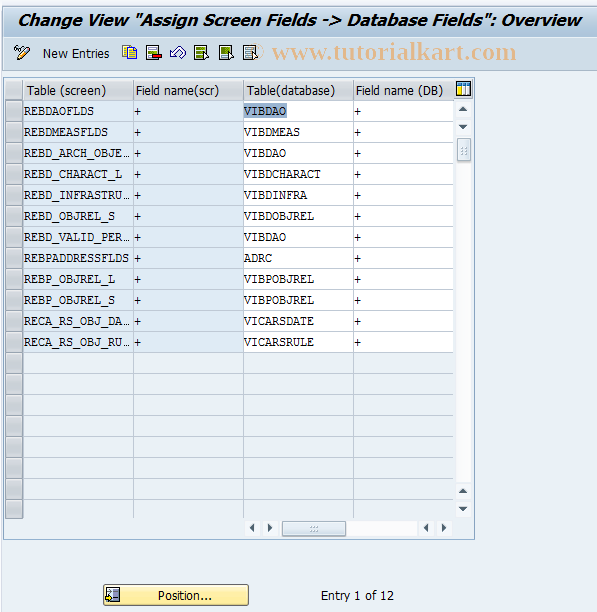Click the VIBDINFRA table cell
The height and width of the screenshot is (612, 597).
[x=298, y=196]
